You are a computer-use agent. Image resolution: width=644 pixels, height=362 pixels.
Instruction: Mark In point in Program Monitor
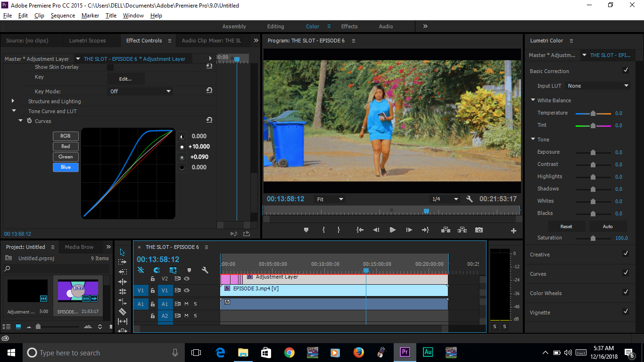pyautogui.click(x=323, y=230)
